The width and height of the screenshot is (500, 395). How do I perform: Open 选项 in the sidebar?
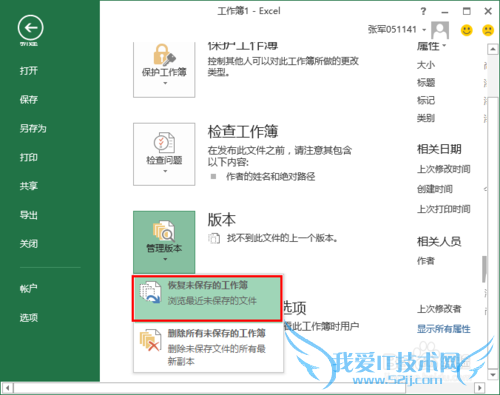coord(29,318)
